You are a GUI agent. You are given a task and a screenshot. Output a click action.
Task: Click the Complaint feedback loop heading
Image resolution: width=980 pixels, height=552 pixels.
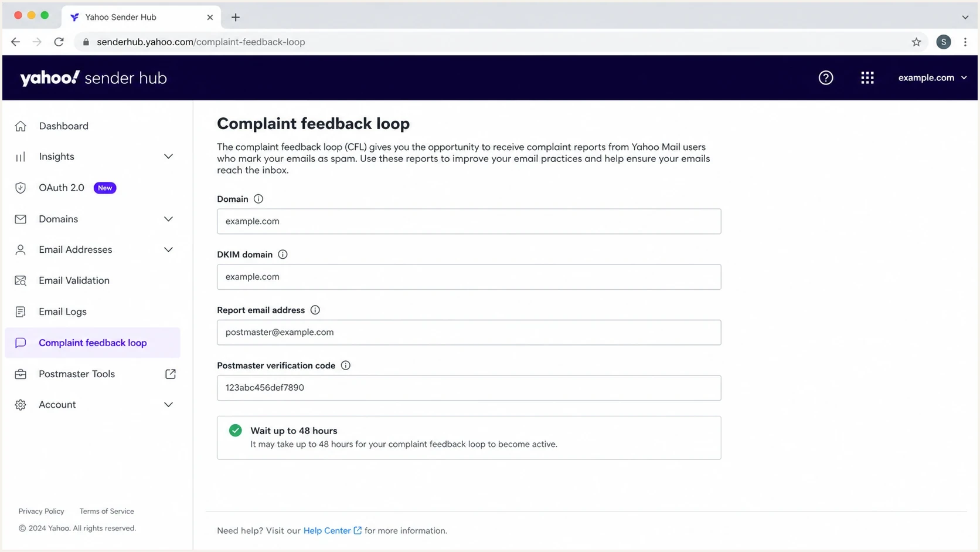point(313,124)
